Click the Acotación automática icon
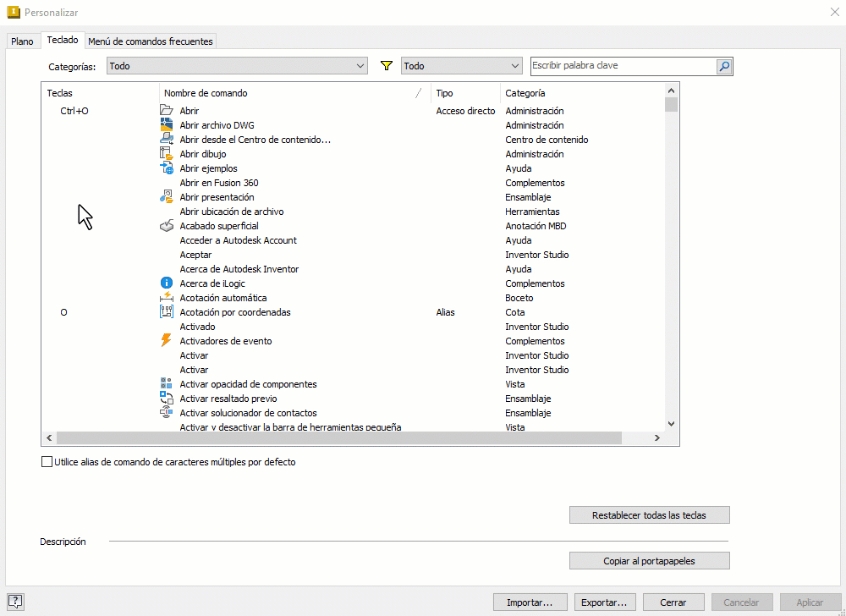This screenshot has height=616, width=846. click(166, 297)
